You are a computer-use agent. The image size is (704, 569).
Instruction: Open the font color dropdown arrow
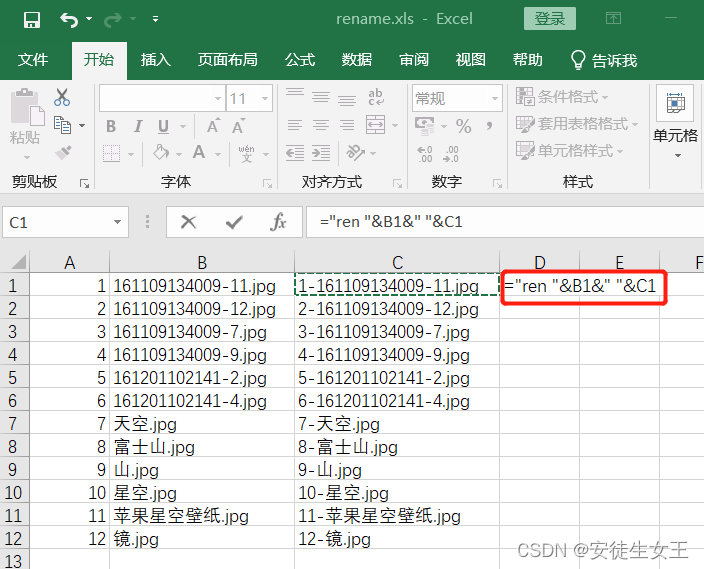[x=218, y=154]
